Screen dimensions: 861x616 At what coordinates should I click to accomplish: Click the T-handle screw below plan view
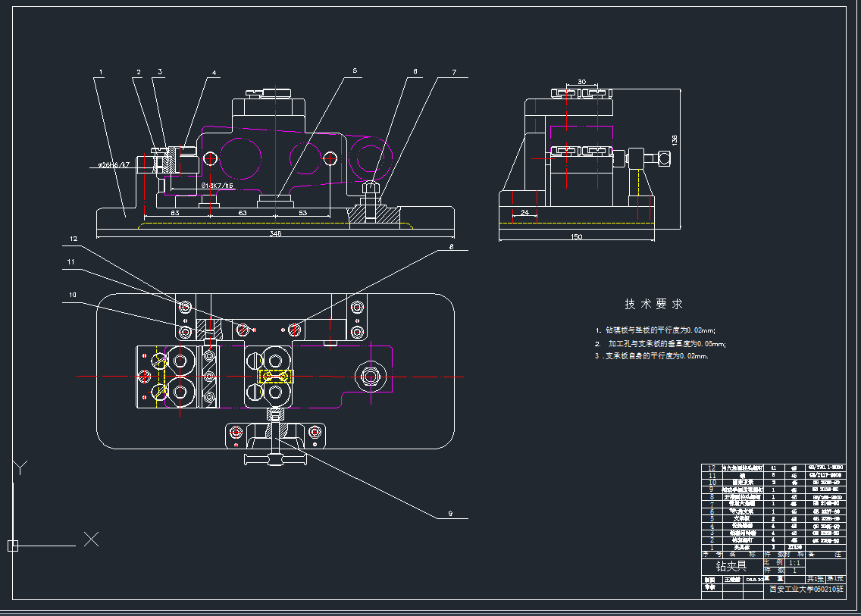click(x=274, y=458)
